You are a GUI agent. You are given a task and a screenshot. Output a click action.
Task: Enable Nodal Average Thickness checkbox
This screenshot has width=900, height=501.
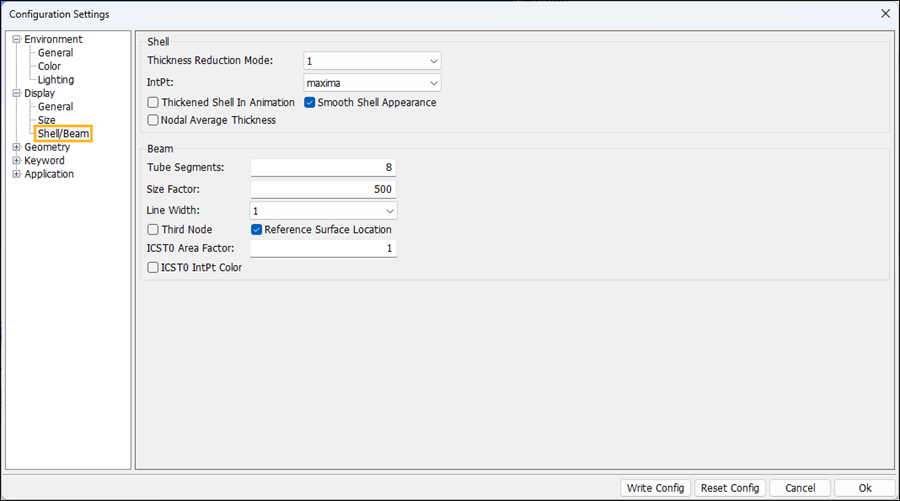click(153, 120)
